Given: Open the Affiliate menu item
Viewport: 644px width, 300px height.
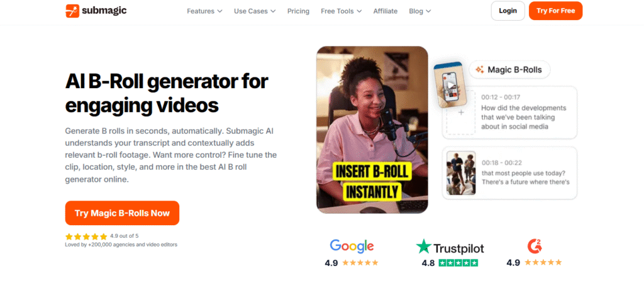Looking at the screenshot, I should (x=386, y=11).
